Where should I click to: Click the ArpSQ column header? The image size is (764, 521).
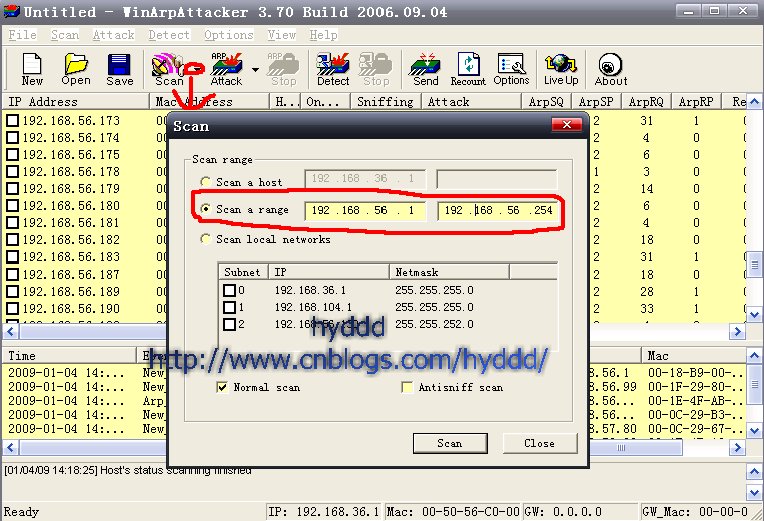coord(546,101)
